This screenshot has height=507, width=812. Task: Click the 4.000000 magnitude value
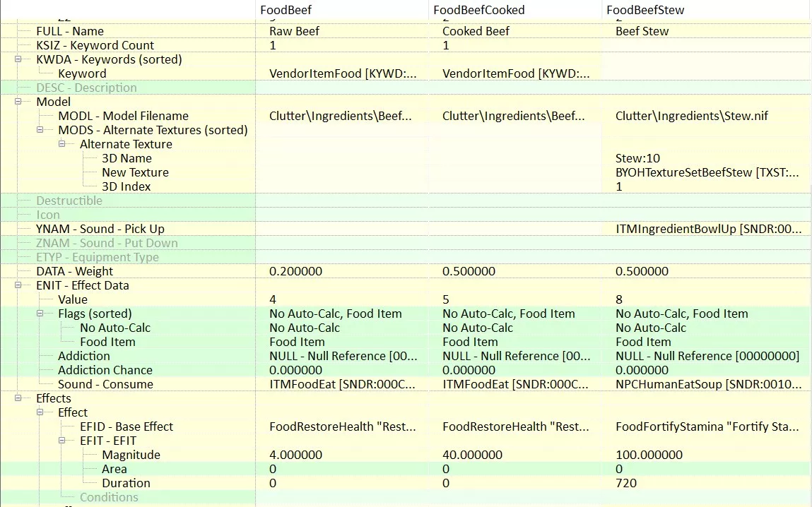295,455
